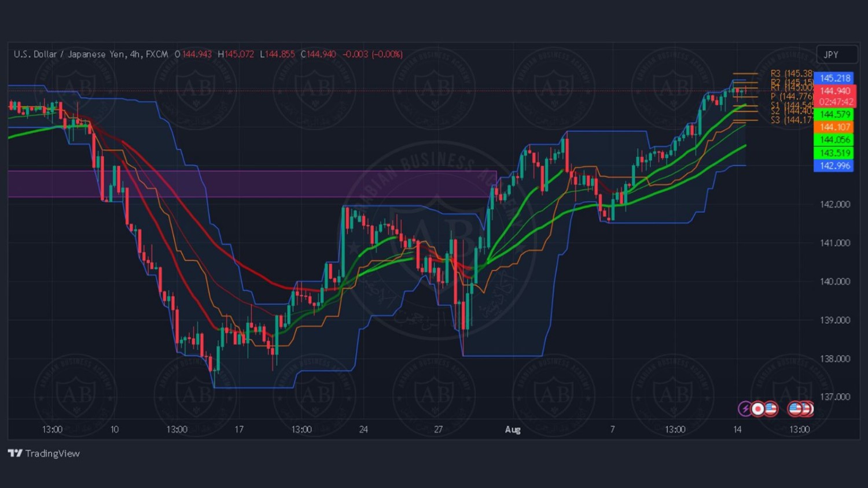The width and height of the screenshot is (868, 488).
Task: Click the blue 145.218 price label
Action: coord(834,78)
